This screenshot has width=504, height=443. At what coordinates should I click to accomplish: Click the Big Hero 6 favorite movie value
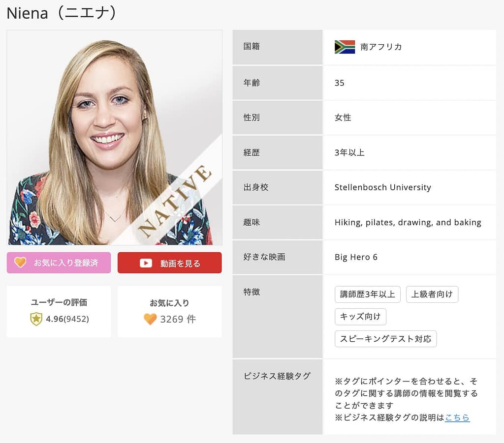(x=356, y=257)
